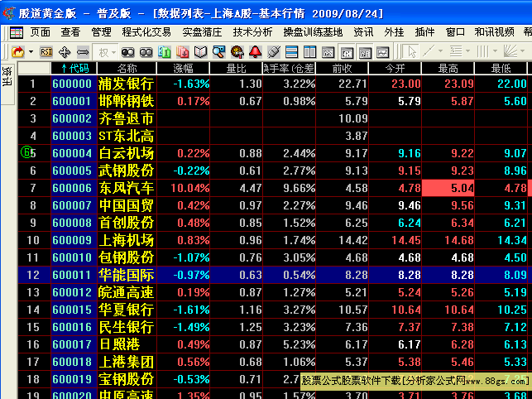Open the 权 dropdown in toolbar

click(x=106, y=53)
